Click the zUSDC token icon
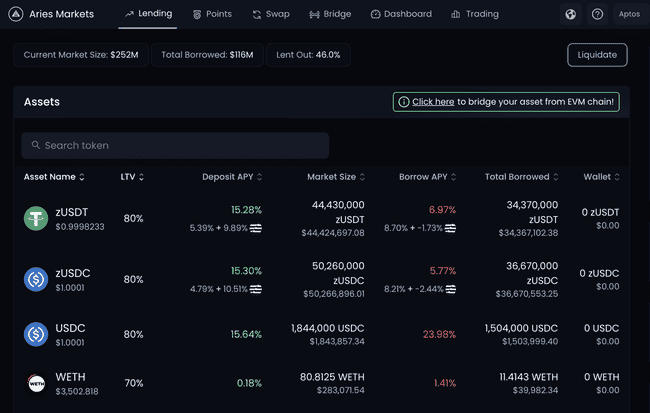Image resolution: width=650 pixels, height=413 pixels. [x=36, y=279]
